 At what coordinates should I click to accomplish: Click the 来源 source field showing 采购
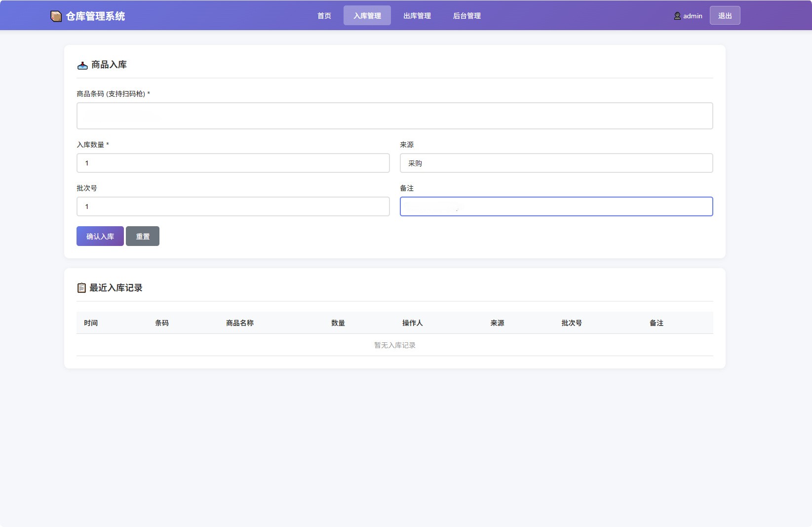click(x=556, y=163)
